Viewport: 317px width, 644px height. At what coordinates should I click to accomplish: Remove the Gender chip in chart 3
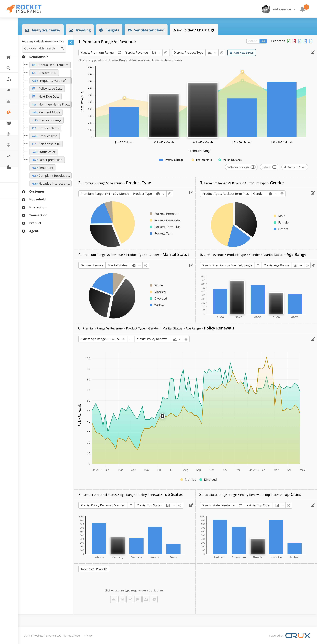(x=282, y=194)
